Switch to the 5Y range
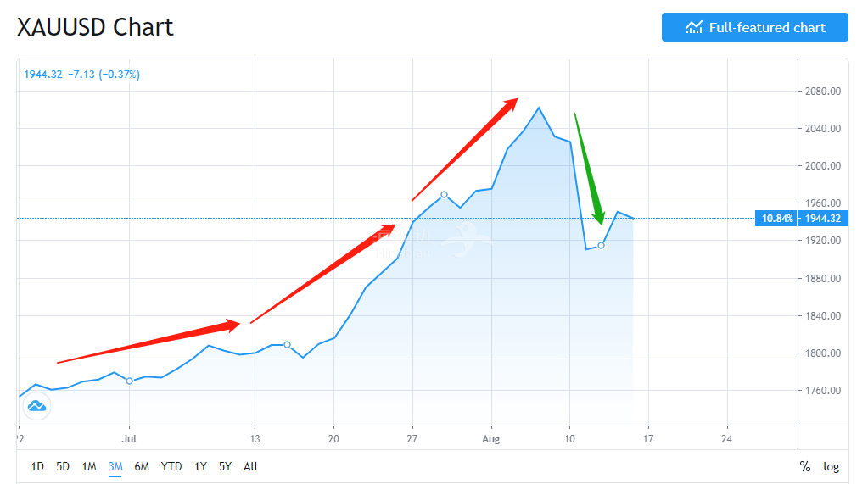 pyautogui.click(x=225, y=466)
